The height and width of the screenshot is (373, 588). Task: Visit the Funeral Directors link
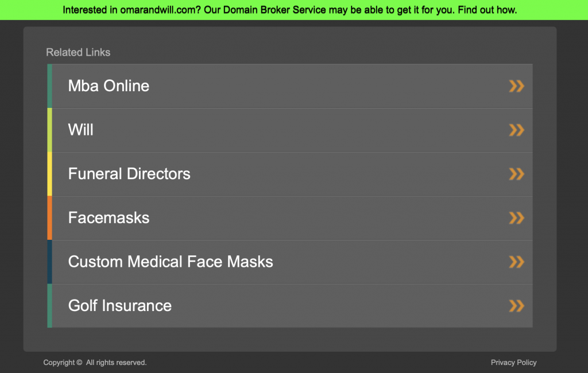[x=129, y=174]
